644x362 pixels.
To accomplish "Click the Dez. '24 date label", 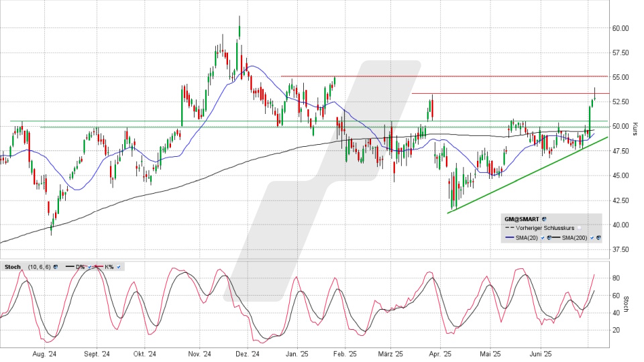I will click(x=248, y=354).
